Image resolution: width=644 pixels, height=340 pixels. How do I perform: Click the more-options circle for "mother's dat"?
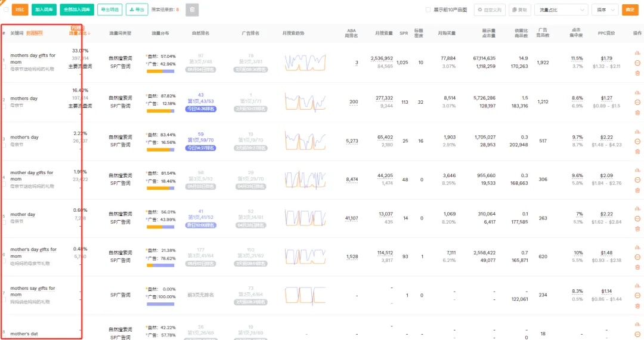[637, 334]
